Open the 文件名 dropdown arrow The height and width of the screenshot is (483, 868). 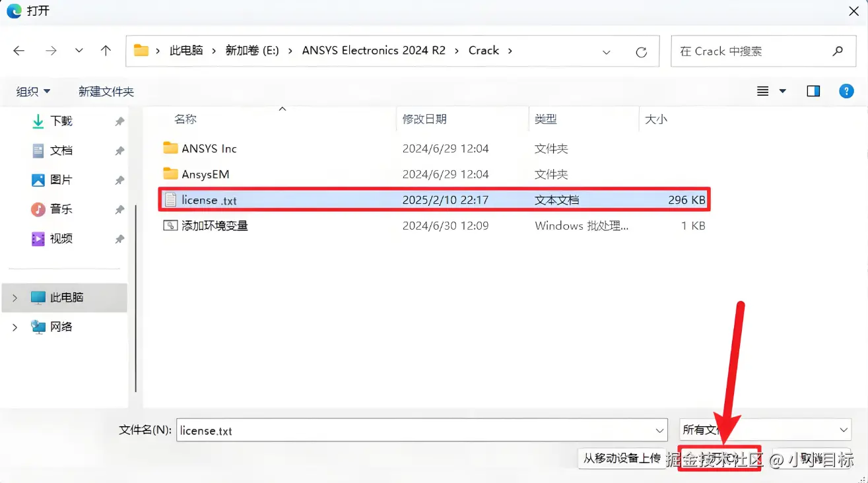[x=659, y=430]
